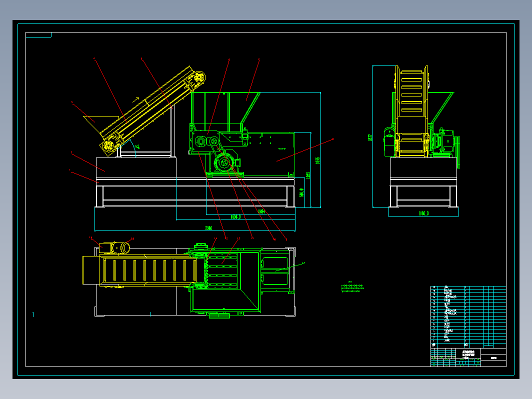Select the twin-shaft shredder gearbox in the front view

[206, 142]
